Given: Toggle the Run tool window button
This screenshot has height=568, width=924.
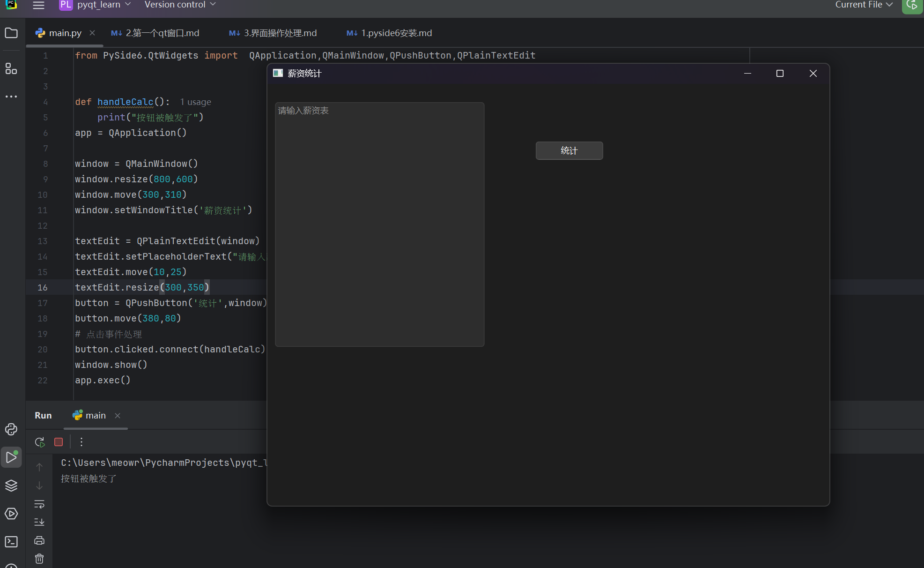Looking at the screenshot, I should [x=11, y=457].
